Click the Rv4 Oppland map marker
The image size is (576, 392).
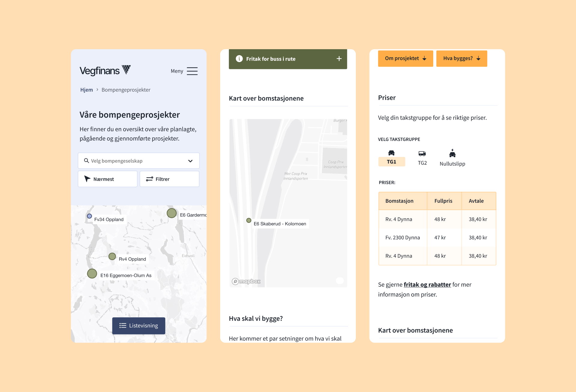click(x=112, y=256)
